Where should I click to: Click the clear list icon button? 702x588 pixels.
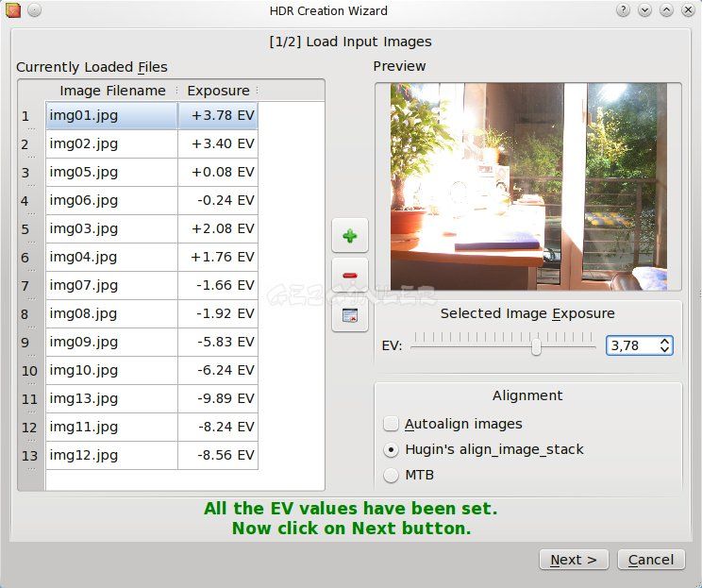350,315
